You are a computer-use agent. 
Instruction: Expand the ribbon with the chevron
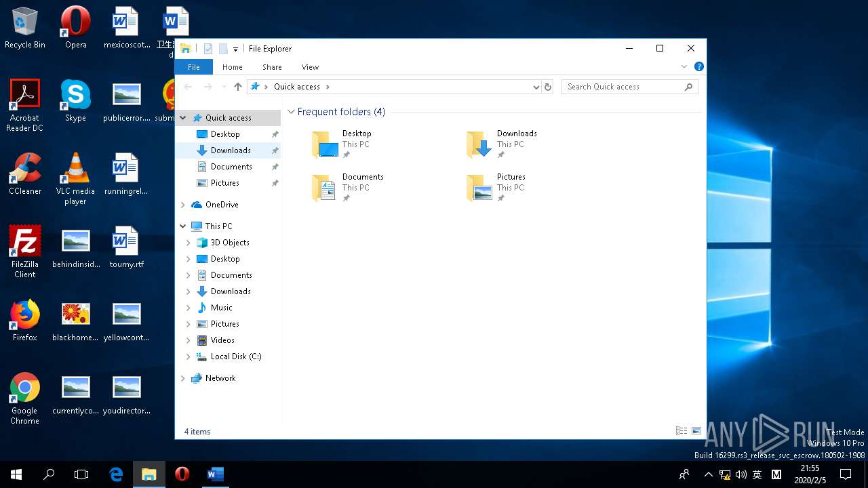click(x=684, y=66)
